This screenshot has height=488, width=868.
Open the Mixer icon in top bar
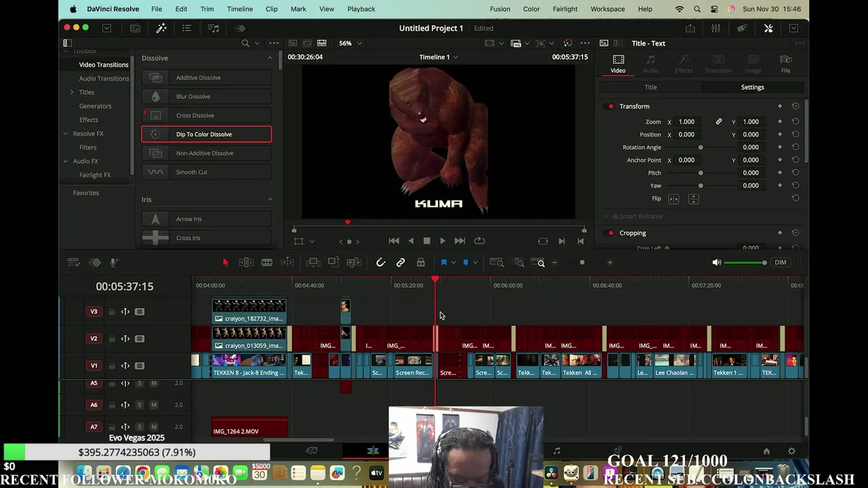(716, 28)
